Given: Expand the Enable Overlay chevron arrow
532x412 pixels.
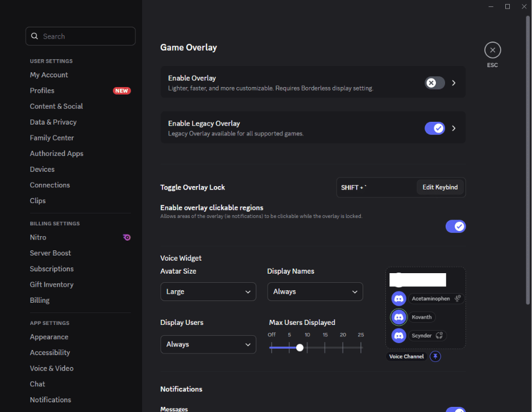Looking at the screenshot, I should (454, 83).
